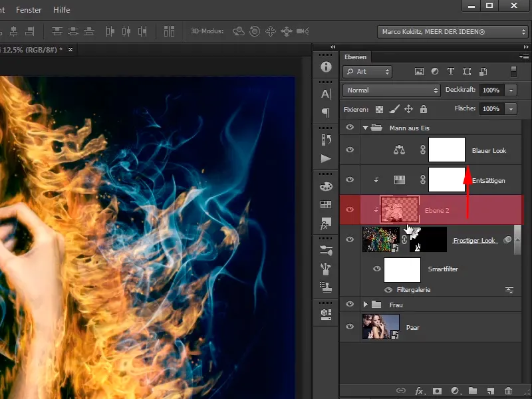The width and height of the screenshot is (532, 399).
Task: Open the Actions panel play icon
Action: [x=326, y=158]
